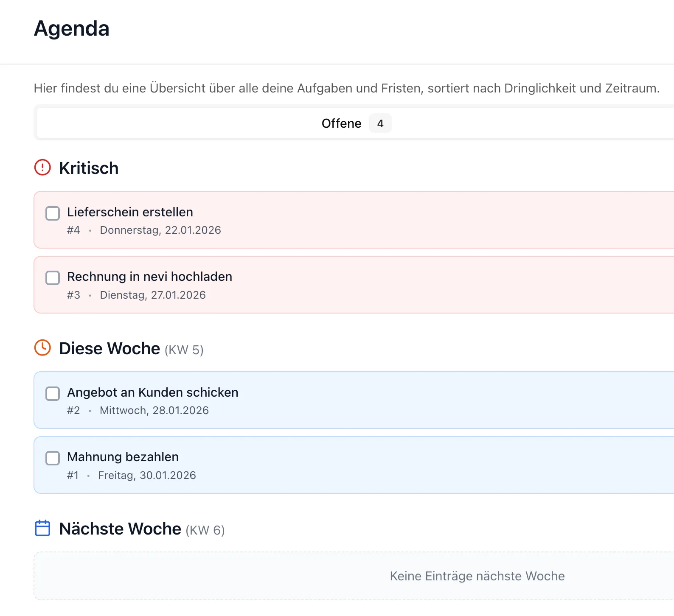Click the open tasks count badge 4

pyautogui.click(x=380, y=123)
